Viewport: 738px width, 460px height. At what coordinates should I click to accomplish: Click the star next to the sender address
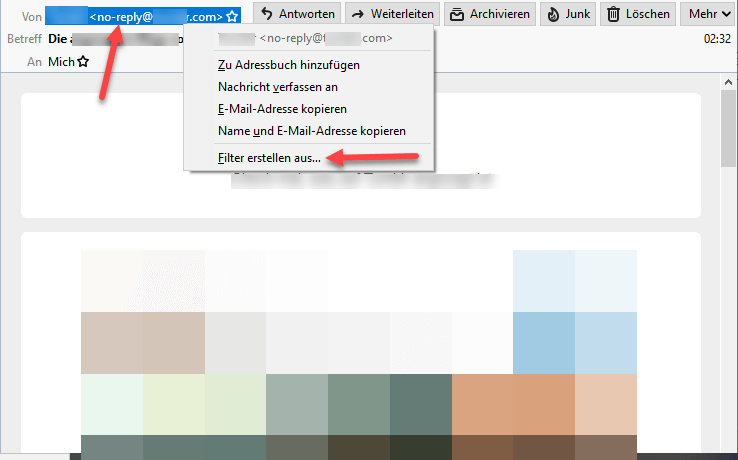pyautogui.click(x=232, y=16)
